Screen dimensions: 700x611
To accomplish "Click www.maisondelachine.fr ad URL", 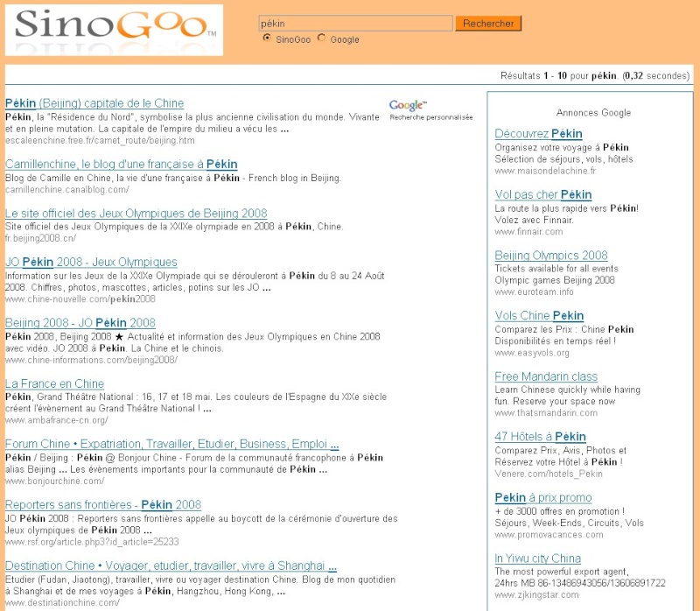I will [545, 171].
